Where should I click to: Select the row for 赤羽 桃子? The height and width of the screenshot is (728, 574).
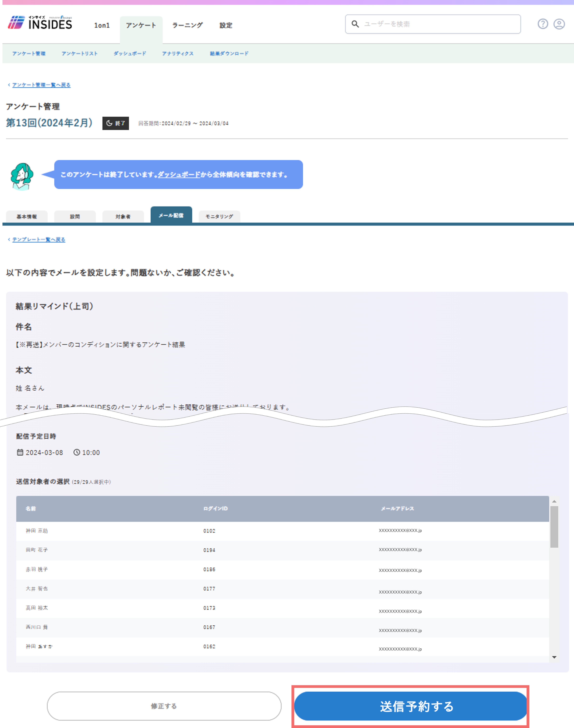pos(283,570)
